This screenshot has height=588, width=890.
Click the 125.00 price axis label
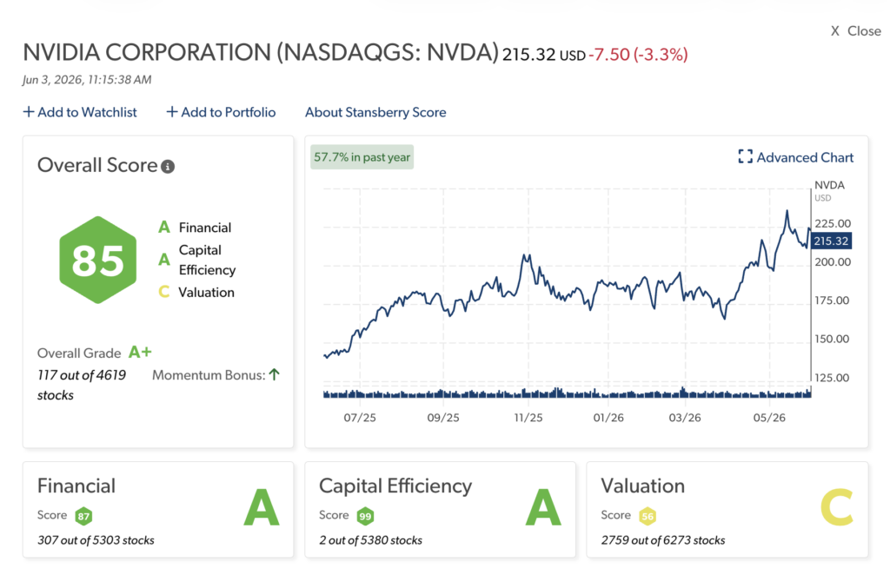(832, 378)
